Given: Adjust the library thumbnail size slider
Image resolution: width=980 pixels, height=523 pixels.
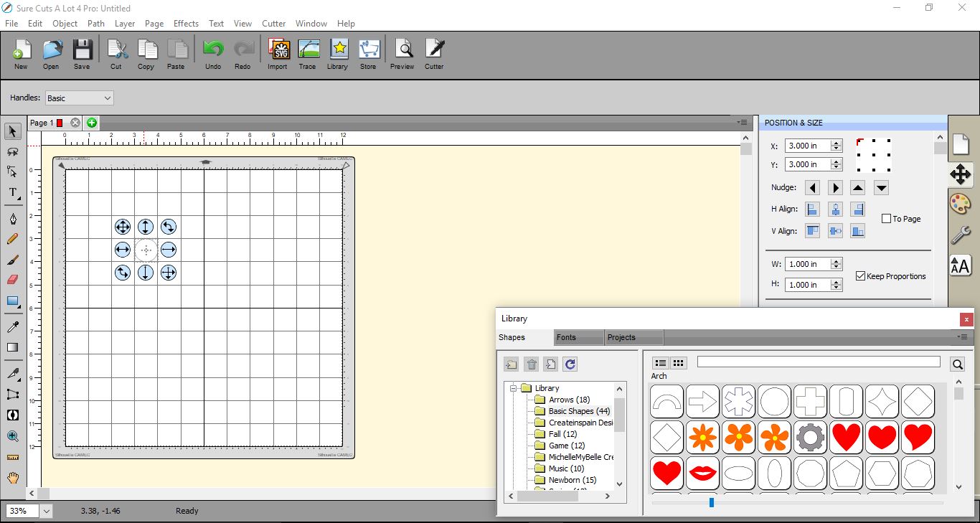Looking at the screenshot, I should coord(712,502).
